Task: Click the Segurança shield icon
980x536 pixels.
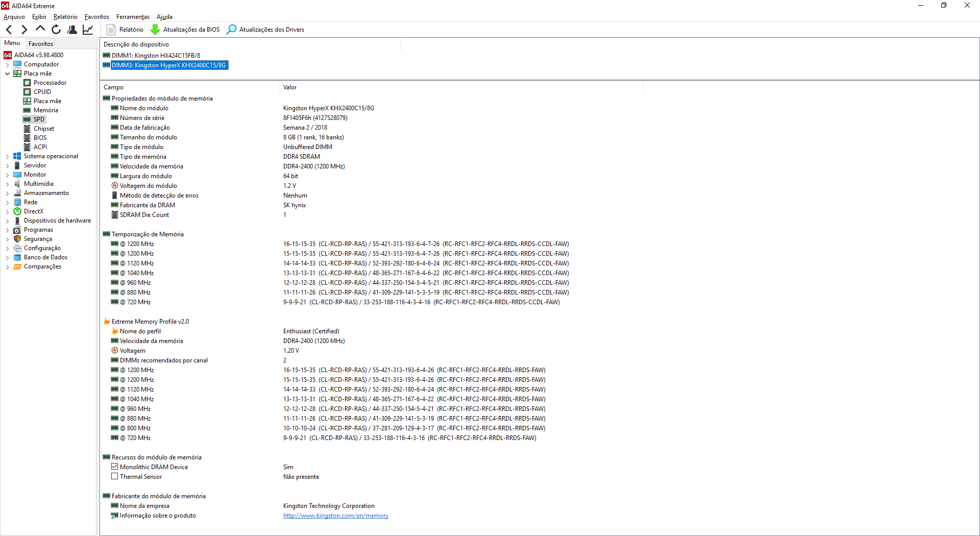Action: tap(17, 239)
